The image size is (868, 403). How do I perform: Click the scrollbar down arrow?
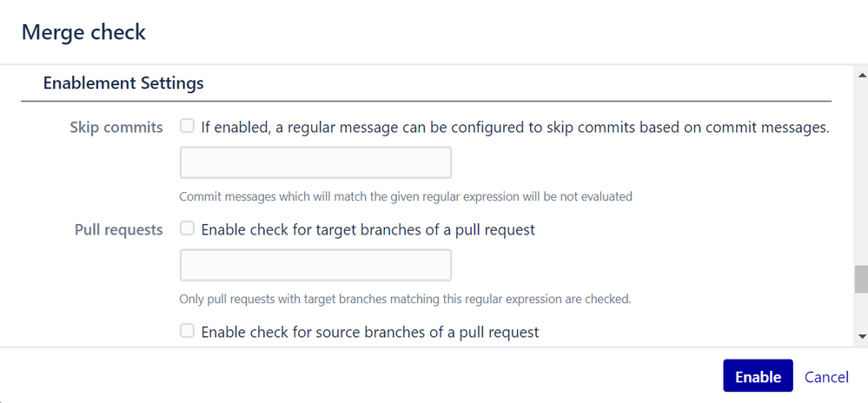pyautogui.click(x=861, y=336)
